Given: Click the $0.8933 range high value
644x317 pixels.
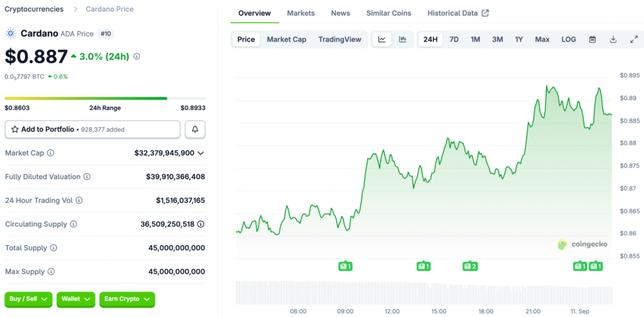Looking at the screenshot, I should (x=193, y=108).
